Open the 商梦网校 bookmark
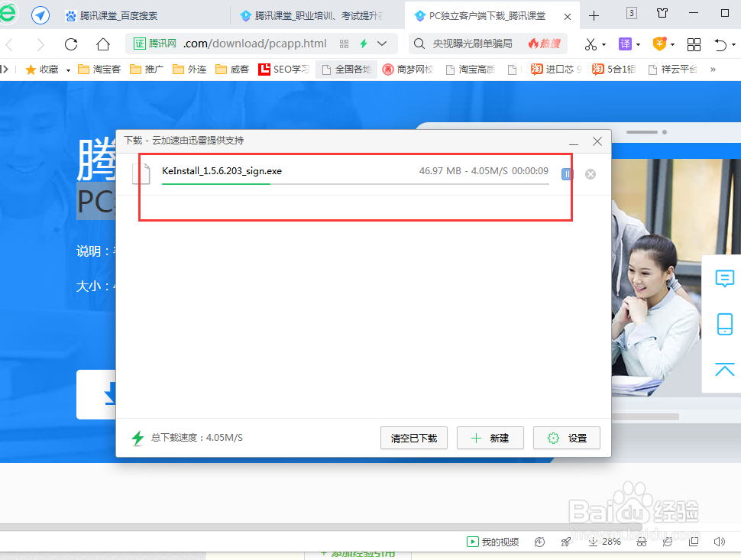The image size is (741, 560). 408,70
